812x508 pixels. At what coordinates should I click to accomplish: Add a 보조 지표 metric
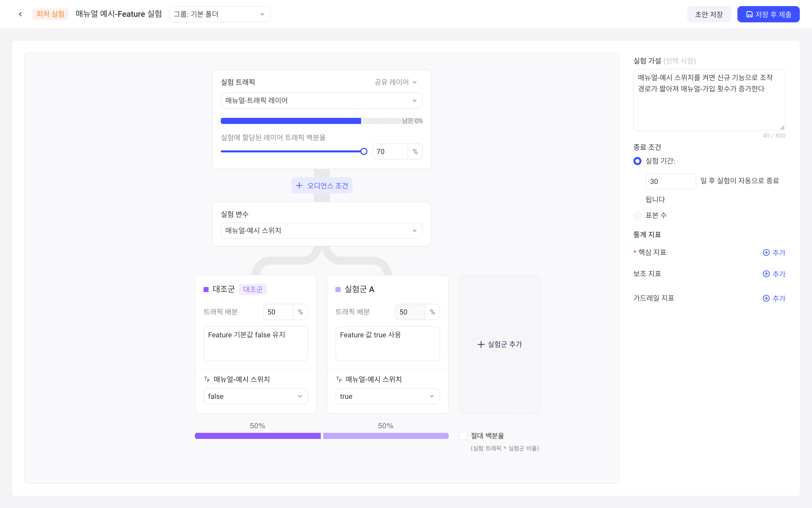[774, 274]
